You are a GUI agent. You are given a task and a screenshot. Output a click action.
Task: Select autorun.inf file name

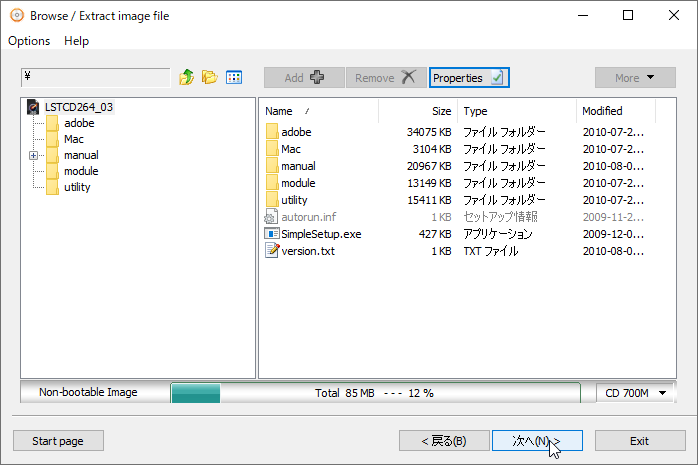point(309,217)
